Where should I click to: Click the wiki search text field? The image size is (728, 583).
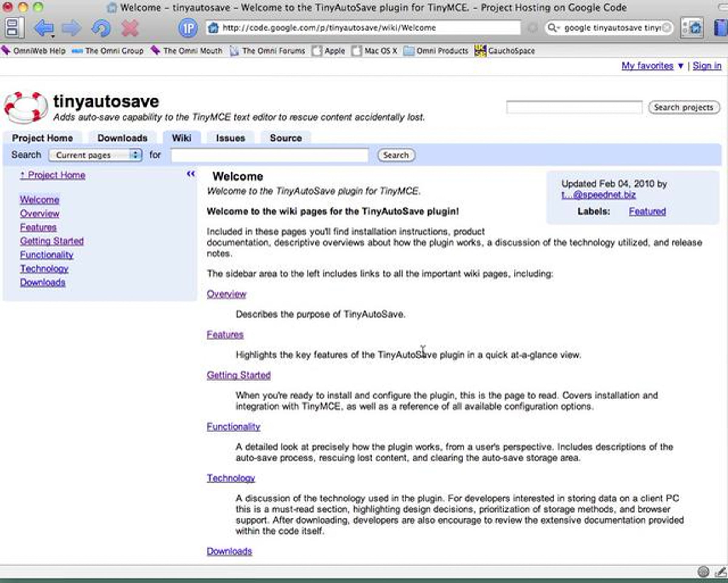tap(269, 155)
